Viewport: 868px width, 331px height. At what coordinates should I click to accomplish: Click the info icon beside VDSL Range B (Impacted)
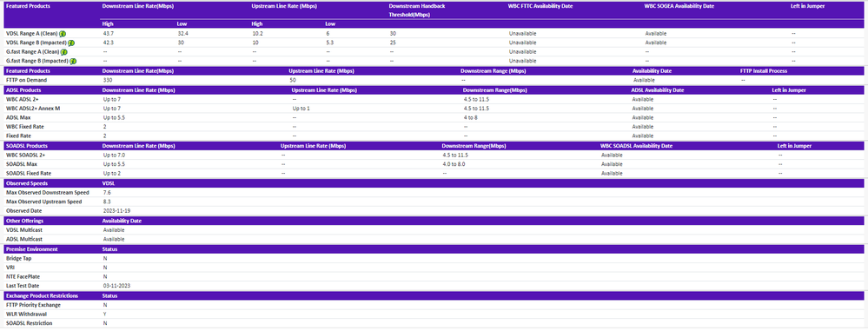pos(71,43)
